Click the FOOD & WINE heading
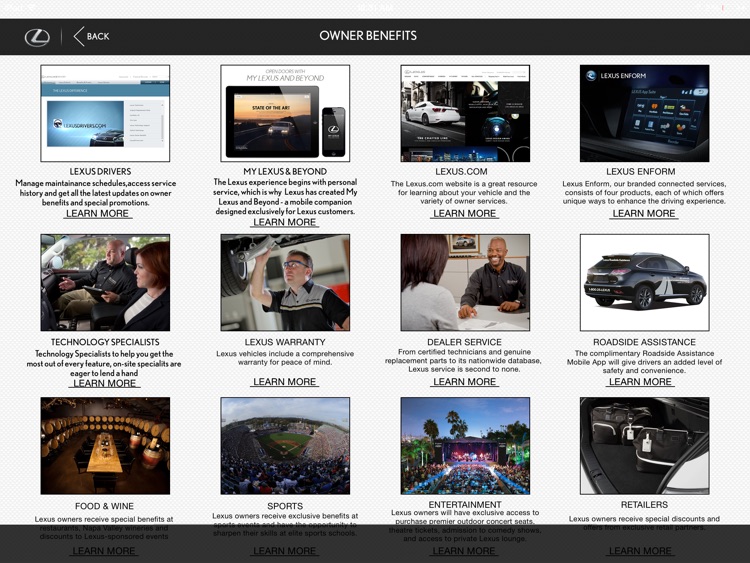Screen dimensions: 750x563 104,506
